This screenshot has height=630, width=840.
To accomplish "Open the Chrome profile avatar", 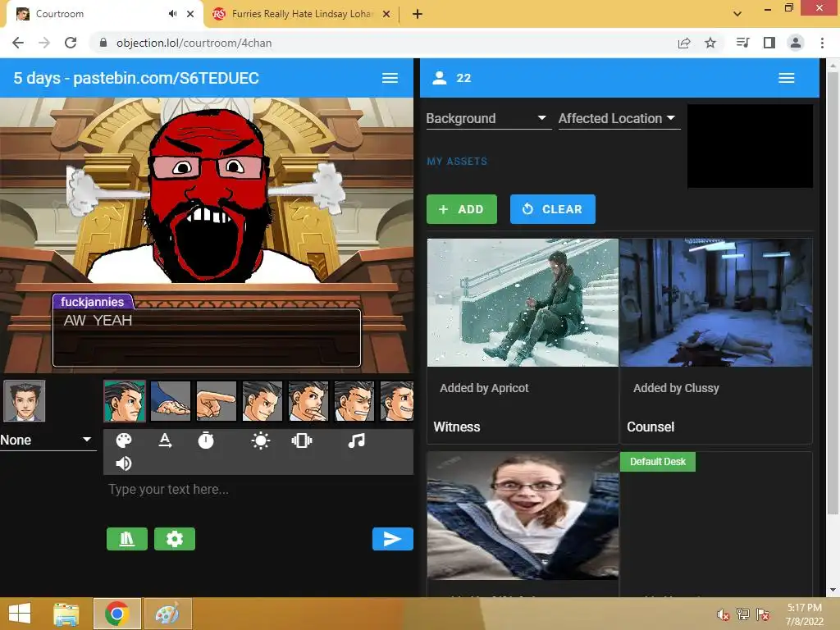I will (796, 43).
